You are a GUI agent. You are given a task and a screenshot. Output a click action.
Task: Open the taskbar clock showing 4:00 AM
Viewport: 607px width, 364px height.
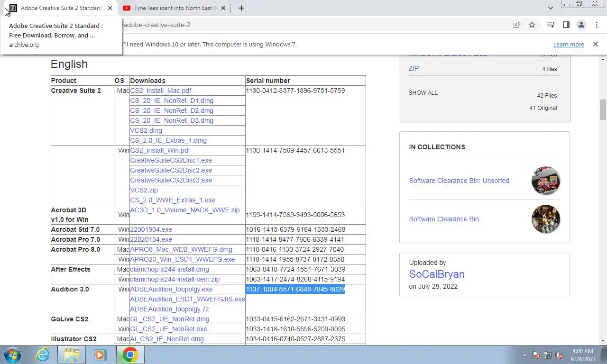coord(583,355)
